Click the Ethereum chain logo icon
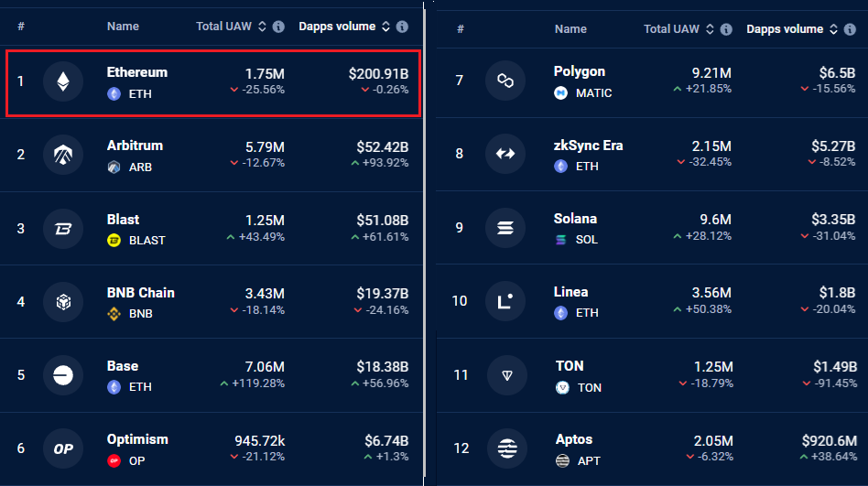Screen dimensions: 868x486 63,81
